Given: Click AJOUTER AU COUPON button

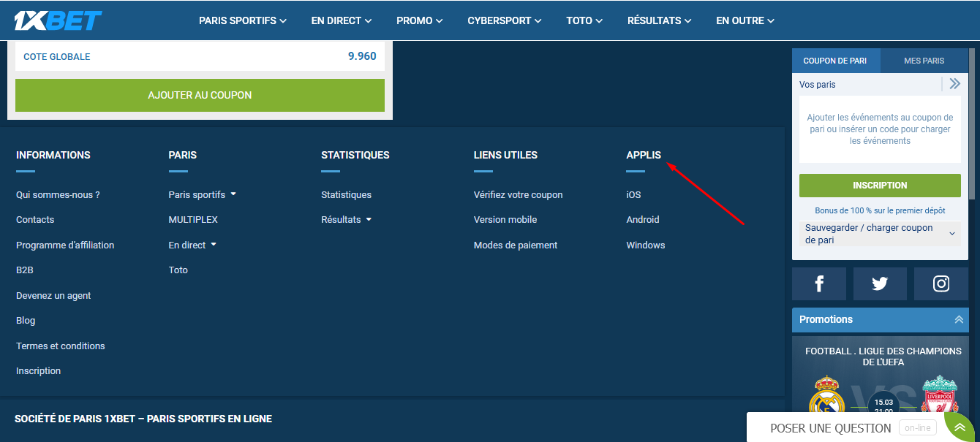Looking at the screenshot, I should coord(200,95).
